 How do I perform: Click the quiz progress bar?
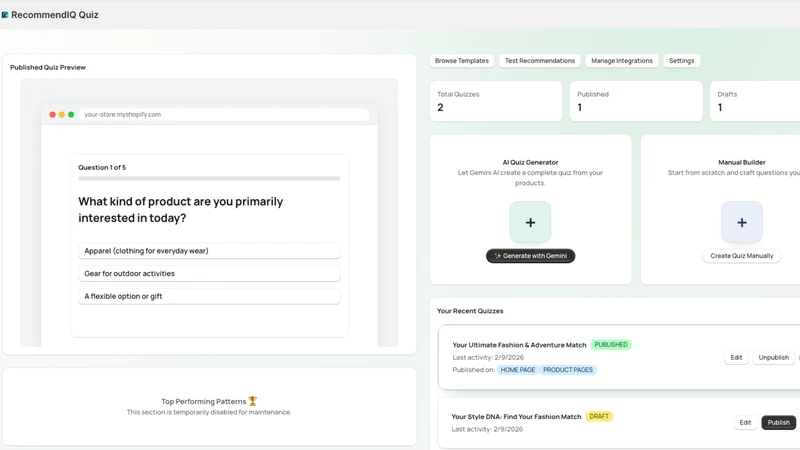pos(209,179)
